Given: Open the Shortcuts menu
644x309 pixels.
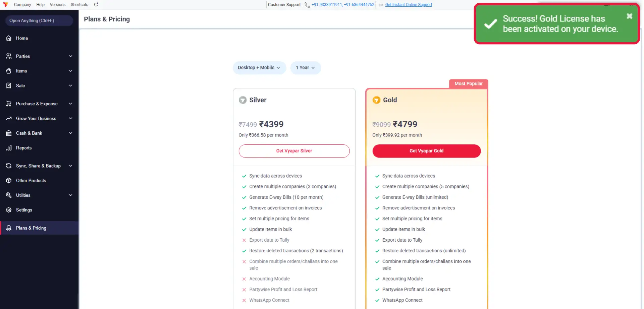Looking at the screenshot, I should 79,4.
